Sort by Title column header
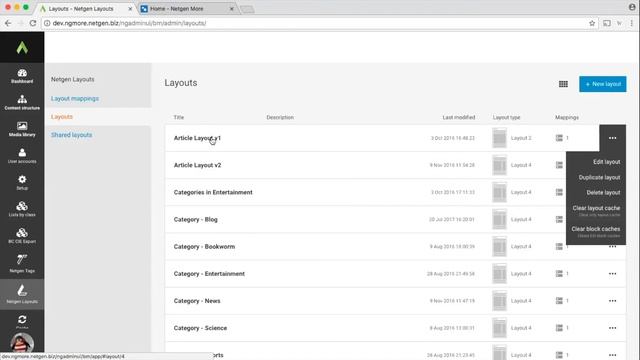The image size is (640, 360). 179,117
